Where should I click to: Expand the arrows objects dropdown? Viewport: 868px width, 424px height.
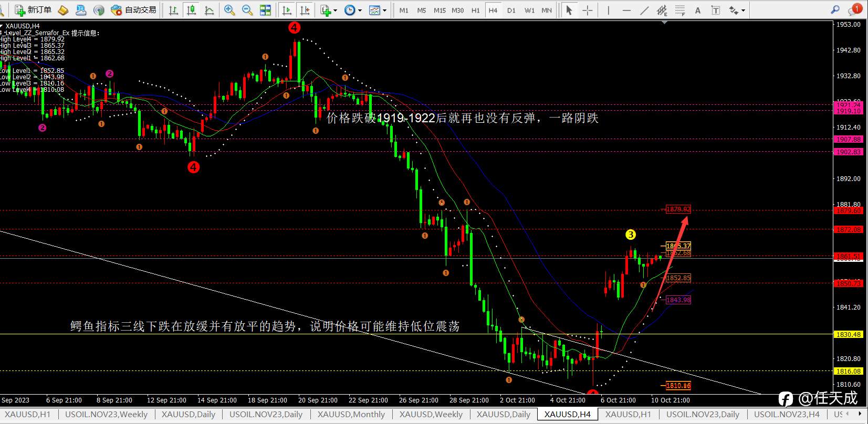[x=743, y=10]
